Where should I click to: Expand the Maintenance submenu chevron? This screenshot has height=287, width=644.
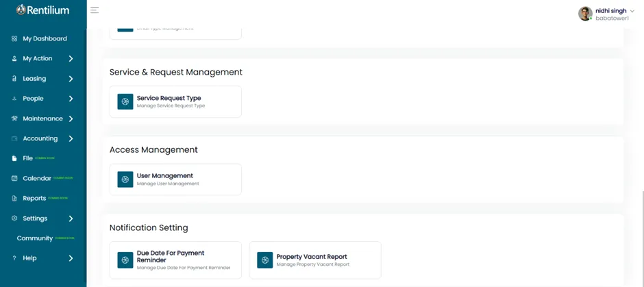point(71,118)
